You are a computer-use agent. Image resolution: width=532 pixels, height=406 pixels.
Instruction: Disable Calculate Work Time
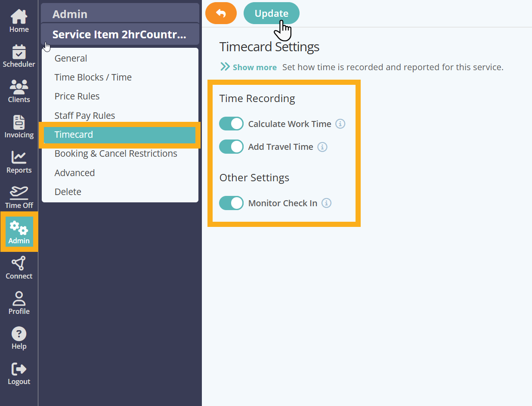pyautogui.click(x=231, y=124)
